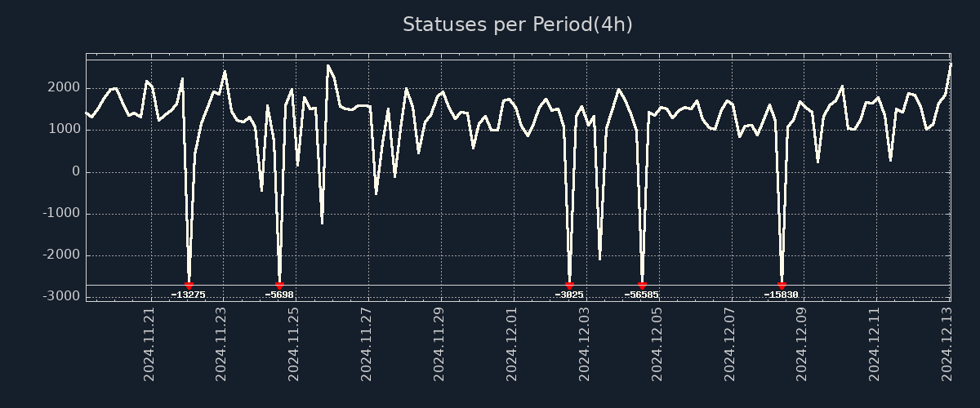Viewport: 980px width, 408px height.
Task: Click the red marker labeled -15830
Action: point(782,286)
